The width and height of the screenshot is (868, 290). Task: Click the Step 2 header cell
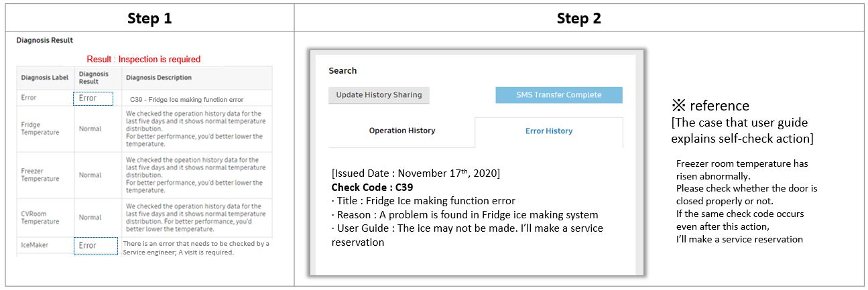coord(578,19)
